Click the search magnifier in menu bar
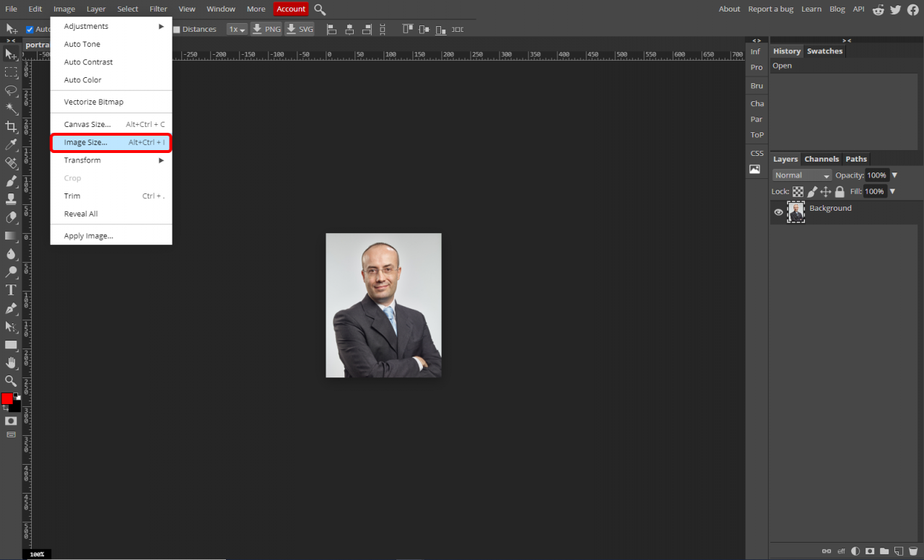Image resolution: width=924 pixels, height=560 pixels. pyautogui.click(x=320, y=9)
